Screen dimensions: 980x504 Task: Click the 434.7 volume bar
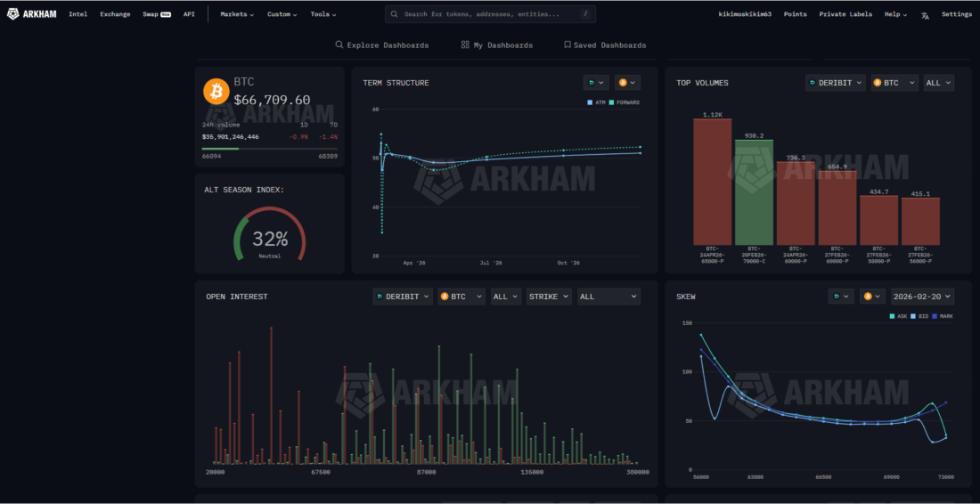point(878,221)
